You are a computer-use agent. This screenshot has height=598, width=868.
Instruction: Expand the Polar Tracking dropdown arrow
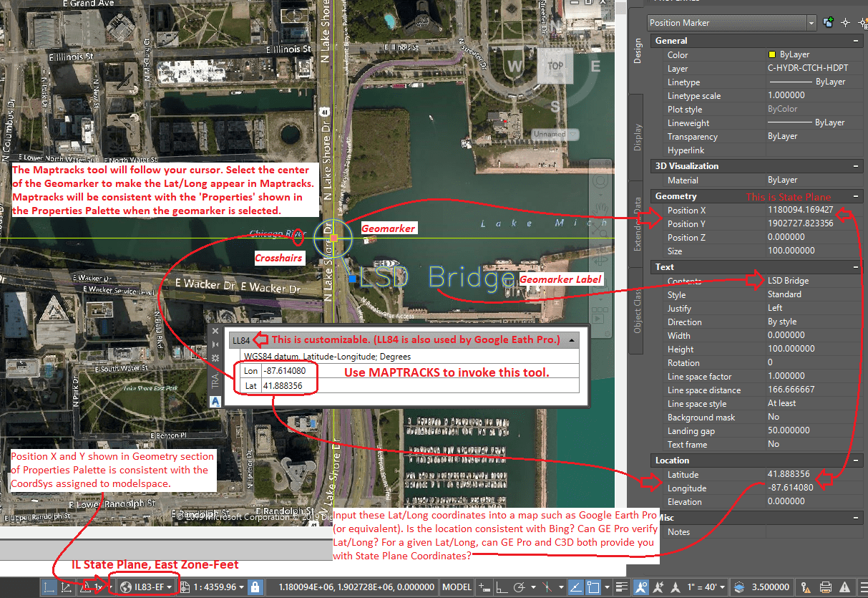[x=532, y=587]
